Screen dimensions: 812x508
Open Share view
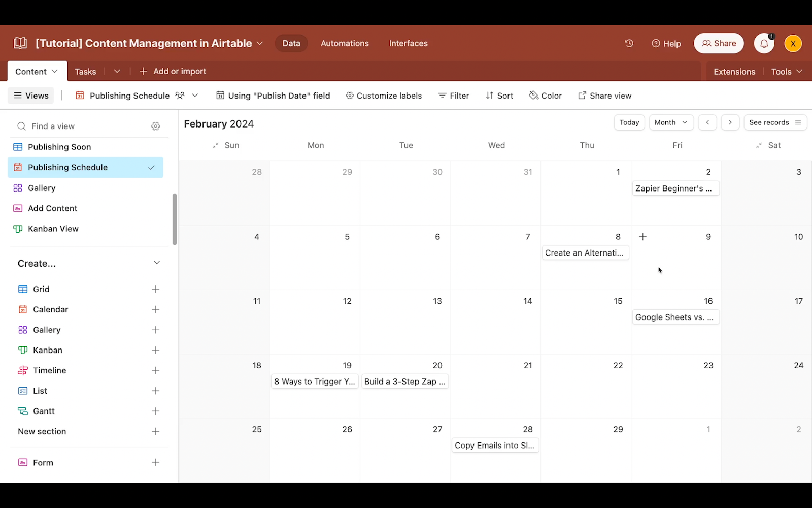pos(604,96)
